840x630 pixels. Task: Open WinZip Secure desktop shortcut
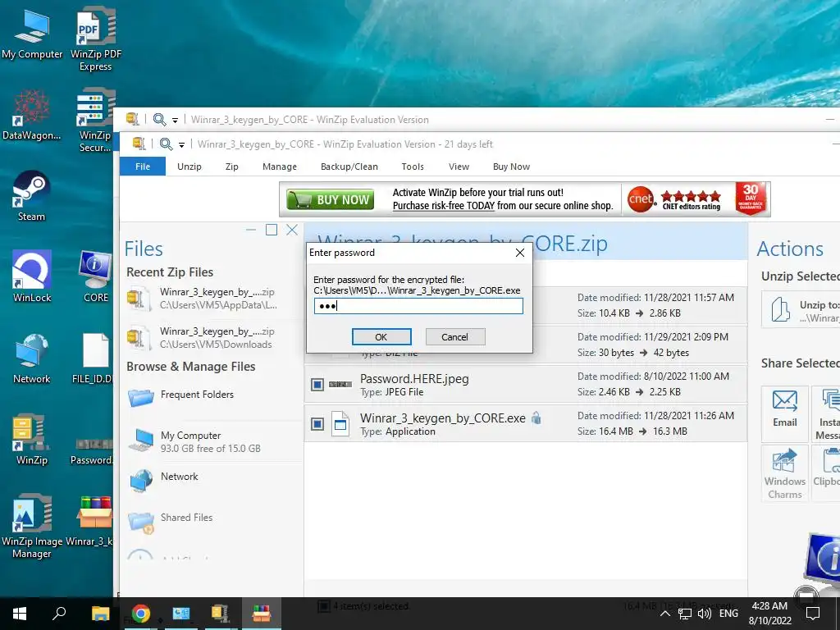(x=94, y=121)
